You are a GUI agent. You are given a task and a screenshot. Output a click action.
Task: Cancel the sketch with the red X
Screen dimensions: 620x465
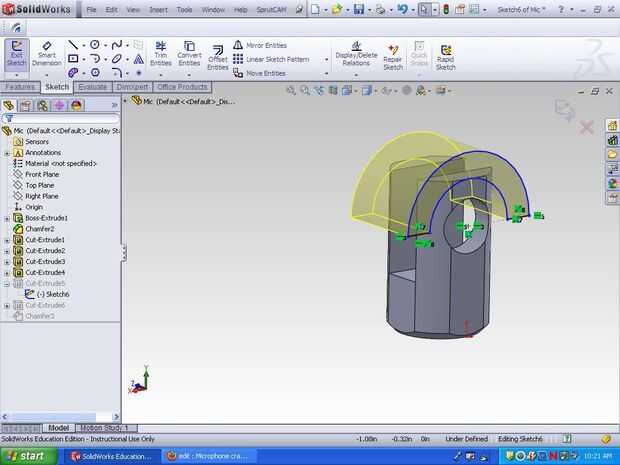(x=587, y=127)
